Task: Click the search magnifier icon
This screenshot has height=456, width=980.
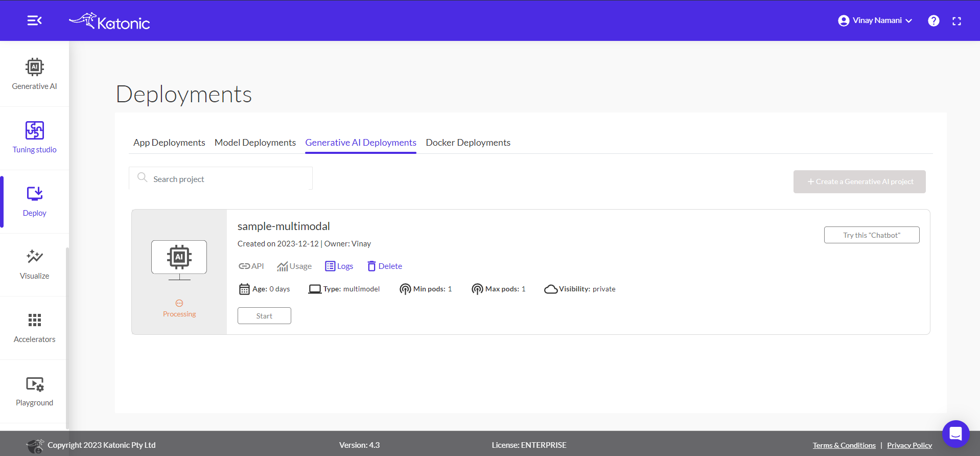Action: click(x=142, y=177)
